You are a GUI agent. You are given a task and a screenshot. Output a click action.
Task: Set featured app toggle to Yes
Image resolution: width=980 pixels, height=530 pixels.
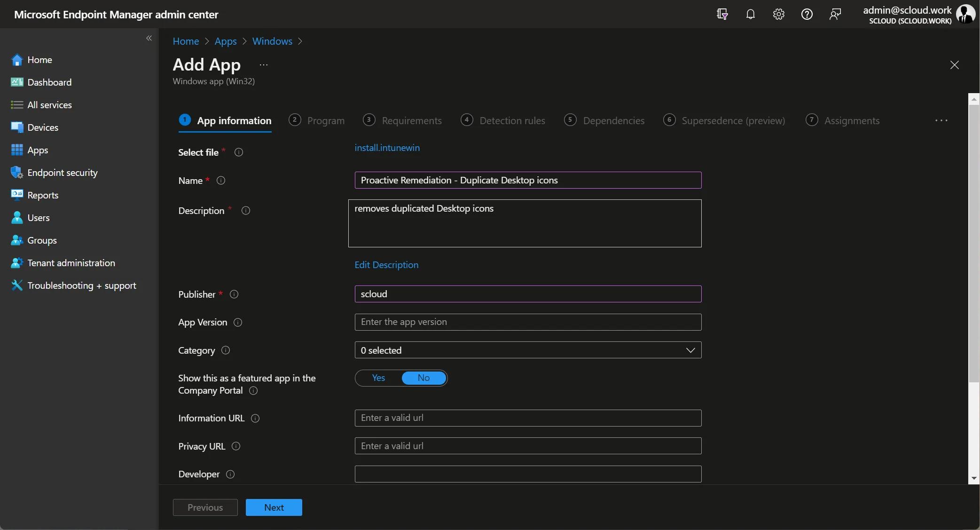378,378
